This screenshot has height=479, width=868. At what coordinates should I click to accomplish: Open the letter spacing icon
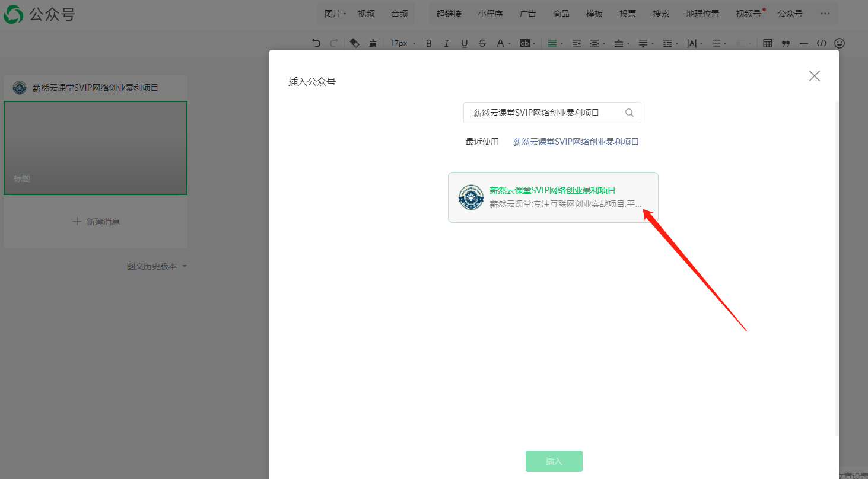pos(694,43)
